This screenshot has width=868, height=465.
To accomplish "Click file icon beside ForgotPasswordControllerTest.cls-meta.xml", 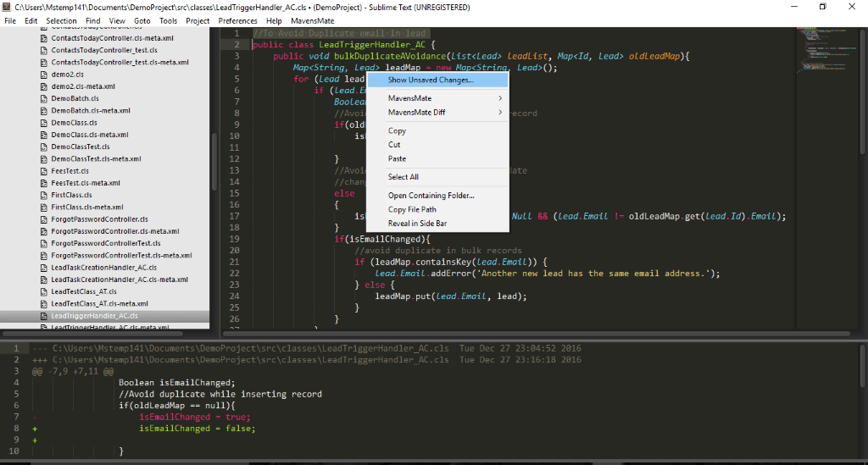I will click(44, 256).
